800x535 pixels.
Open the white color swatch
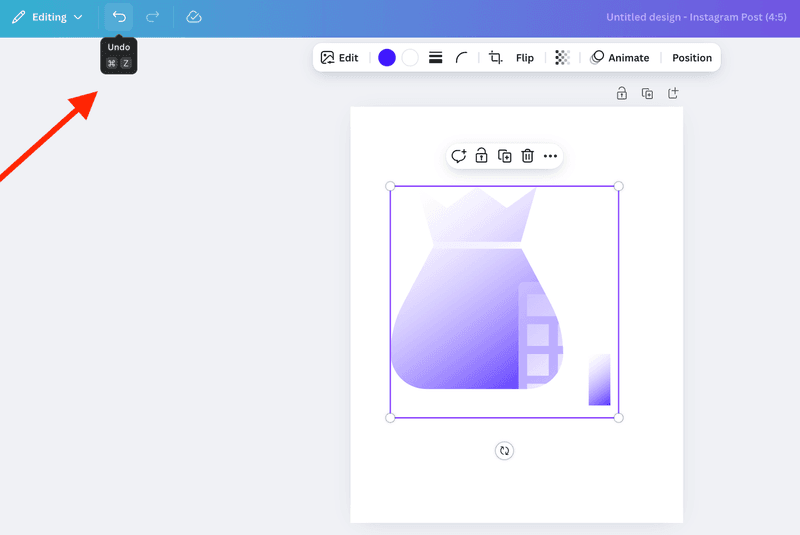click(x=410, y=58)
